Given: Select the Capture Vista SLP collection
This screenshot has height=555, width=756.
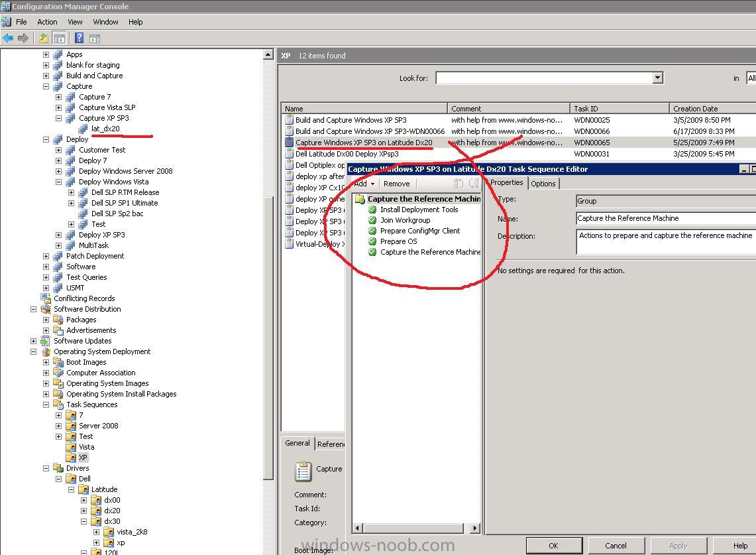Looking at the screenshot, I should point(107,107).
